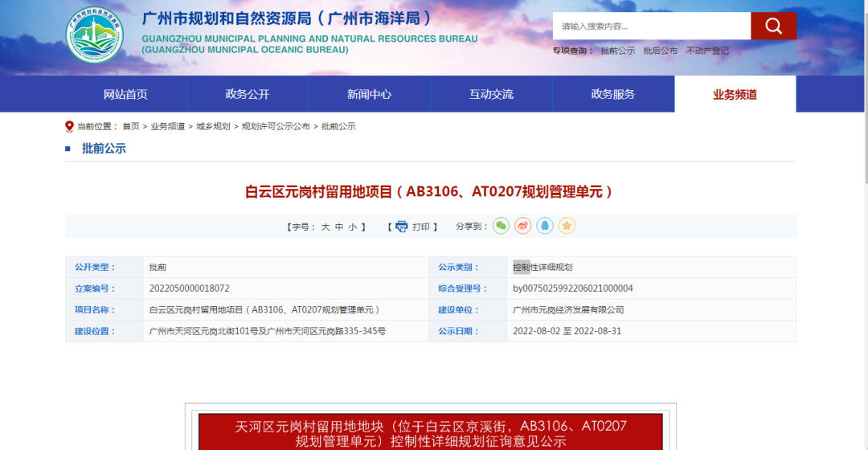Click the red search magnifier button
Viewport: 868px width, 450px height.
tap(773, 26)
